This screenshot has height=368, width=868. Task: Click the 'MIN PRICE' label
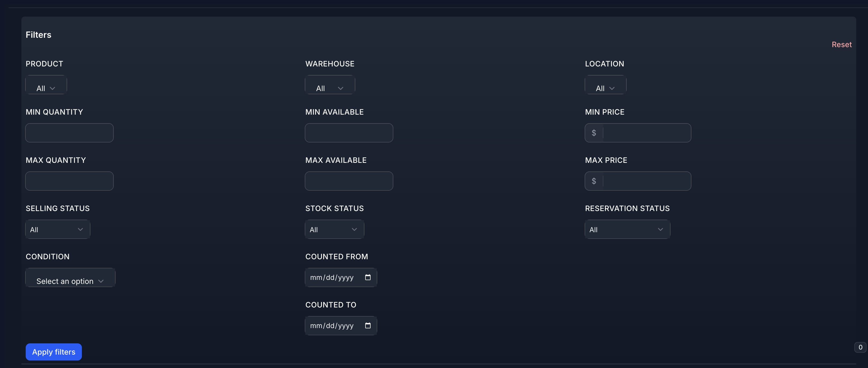point(604,112)
